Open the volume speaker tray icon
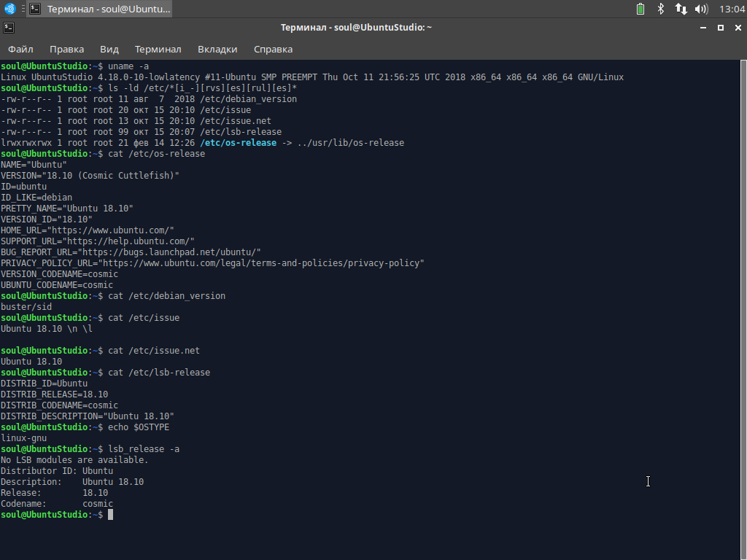 701,9
